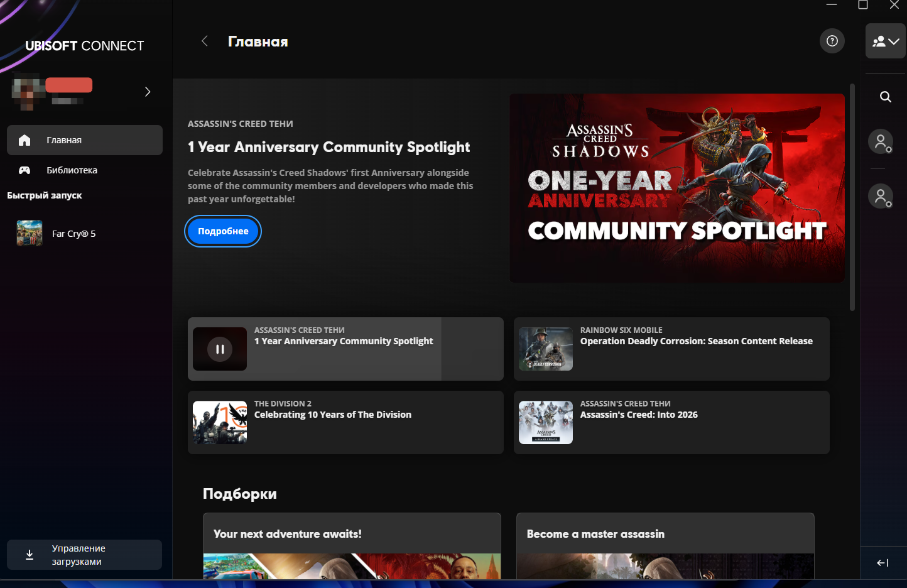Click the Ubisoft Connect logo
This screenshot has height=588, width=907.
click(x=85, y=46)
